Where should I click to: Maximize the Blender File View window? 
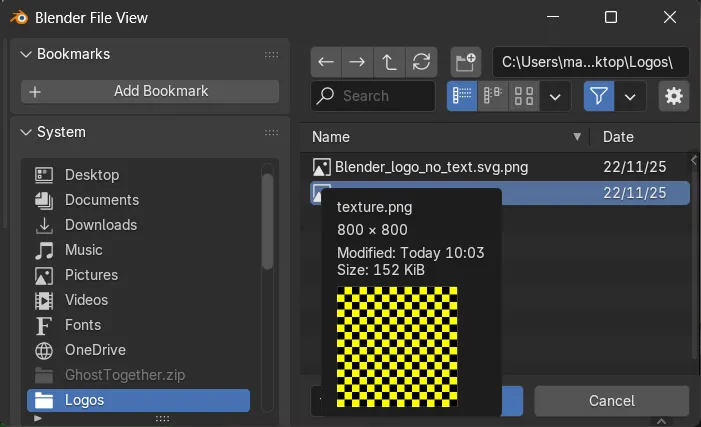(611, 17)
